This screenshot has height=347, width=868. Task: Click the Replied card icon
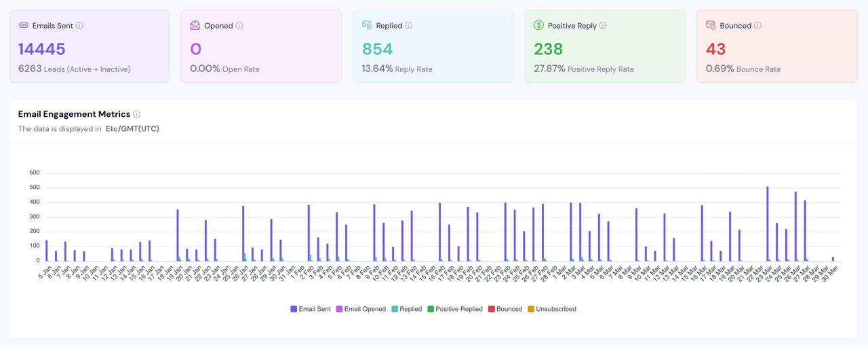tap(367, 26)
